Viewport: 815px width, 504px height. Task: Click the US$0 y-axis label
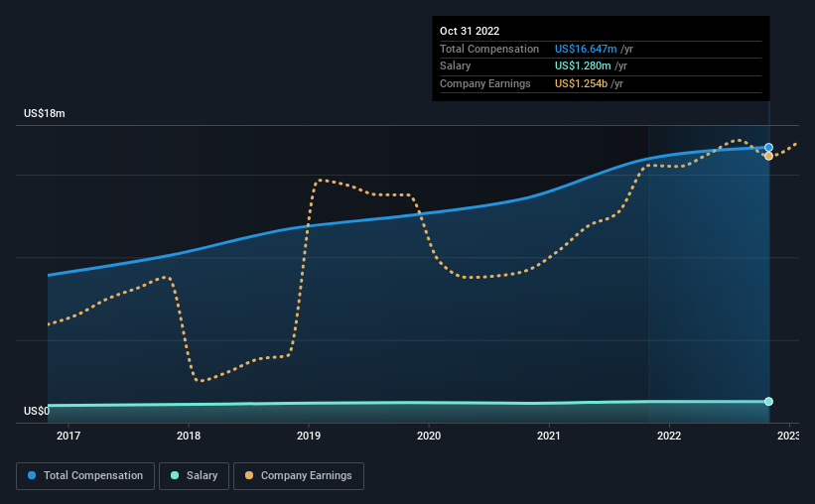(37, 411)
